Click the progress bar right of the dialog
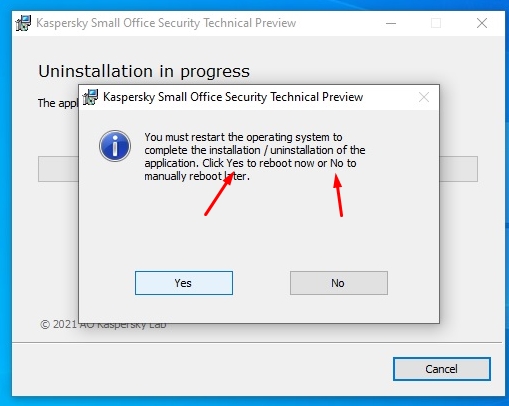Image resolution: width=509 pixels, height=406 pixels. (458, 169)
